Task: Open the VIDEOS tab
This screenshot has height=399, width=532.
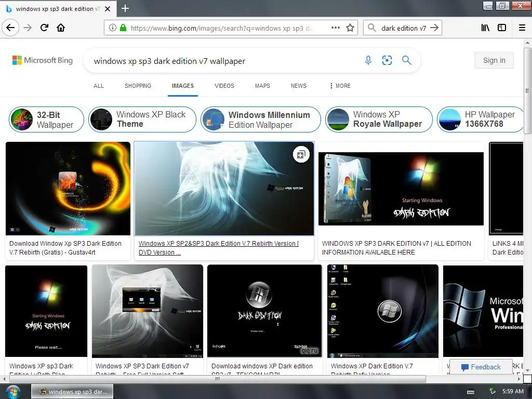Action: click(224, 86)
